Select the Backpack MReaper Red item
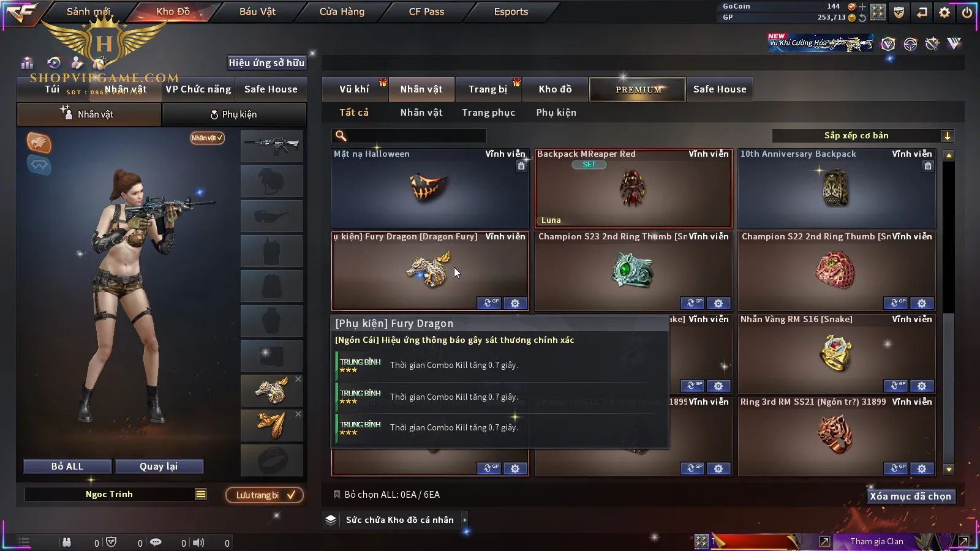The height and width of the screenshot is (551, 980). [x=633, y=189]
